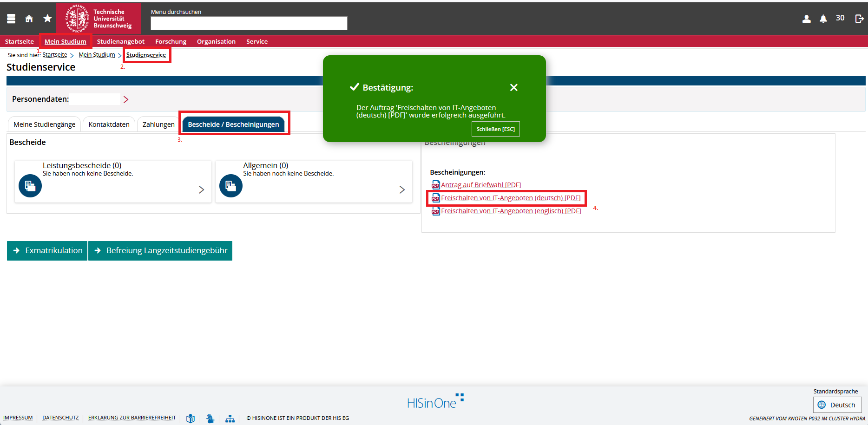The height and width of the screenshot is (425, 868).
Task: Open favorites star icon
Action: click(47, 19)
